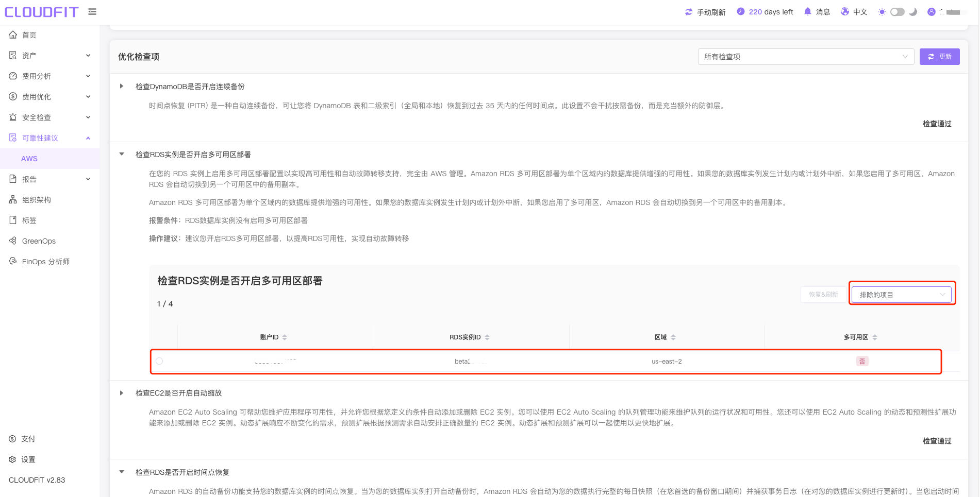980x497 pixels.
Task: Click the manual refresh sync icon
Action: point(689,12)
